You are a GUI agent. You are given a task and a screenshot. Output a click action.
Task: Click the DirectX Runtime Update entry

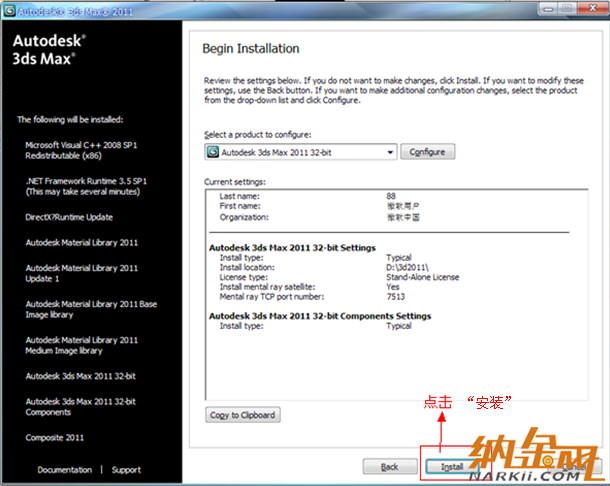point(69,217)
